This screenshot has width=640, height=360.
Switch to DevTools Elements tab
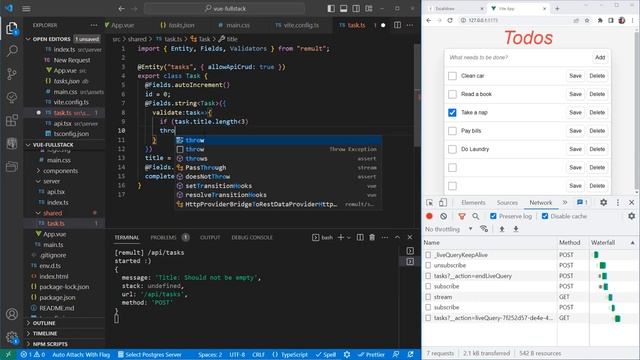coord(473,202)
